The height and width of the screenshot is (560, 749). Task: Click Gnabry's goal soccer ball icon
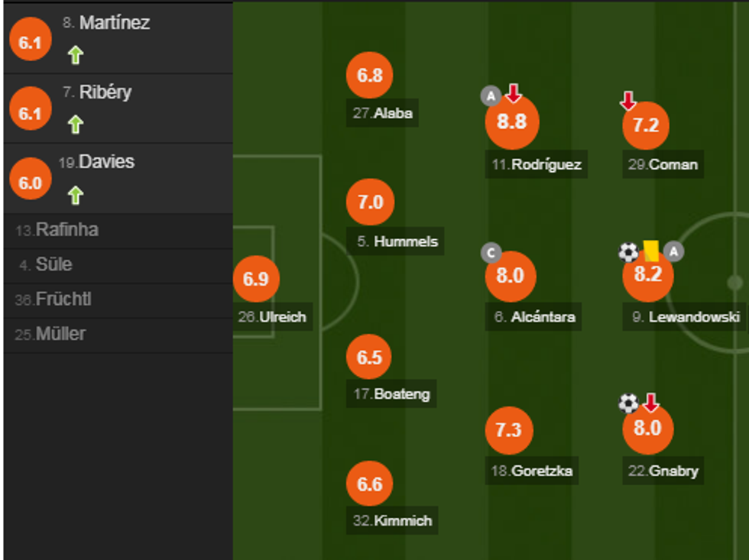coord(628,403)
